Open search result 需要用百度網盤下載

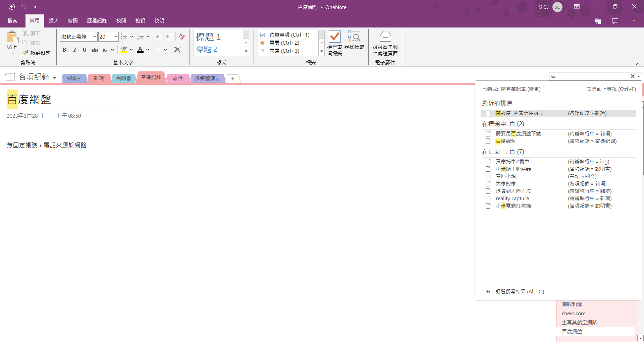[558, 134]
